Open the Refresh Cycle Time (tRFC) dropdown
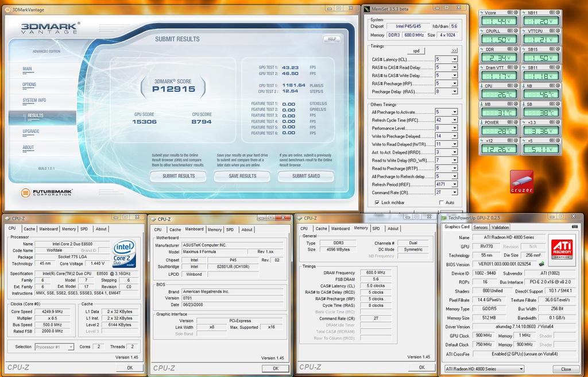Screen dimensions: 588x377 (455, 120)
